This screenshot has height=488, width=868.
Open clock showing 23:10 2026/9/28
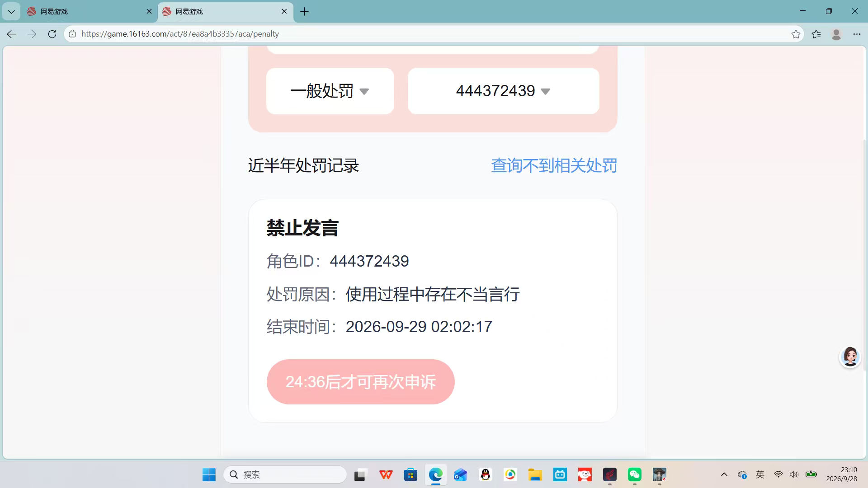click(842, 474)
